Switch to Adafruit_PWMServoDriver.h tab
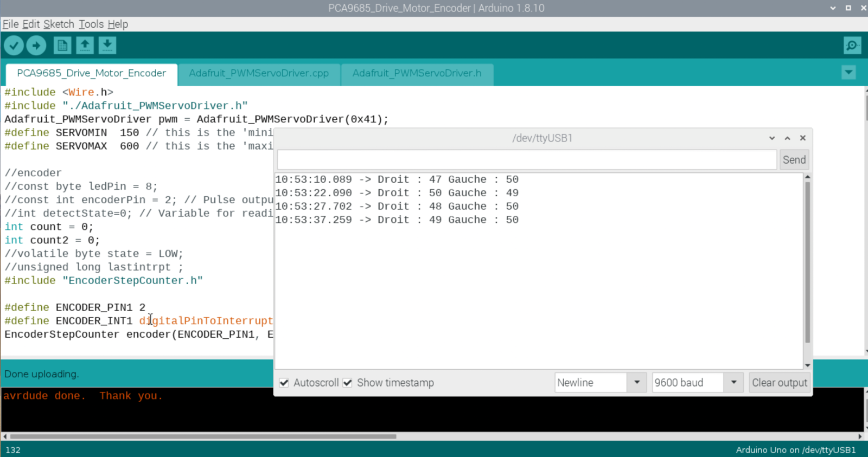This screenshot has height=457, width=868. point(417,73)
